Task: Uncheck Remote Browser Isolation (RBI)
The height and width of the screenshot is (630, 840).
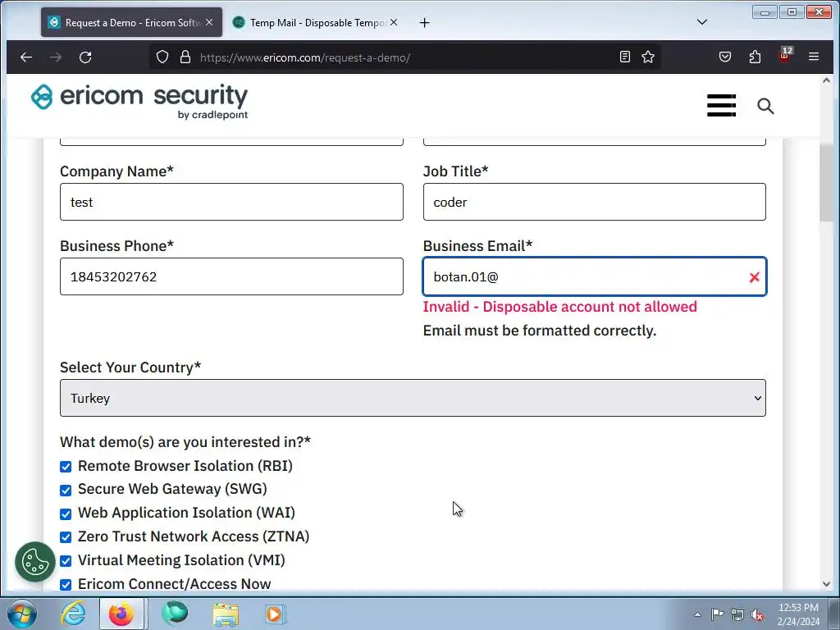Action: pos(66,467)
